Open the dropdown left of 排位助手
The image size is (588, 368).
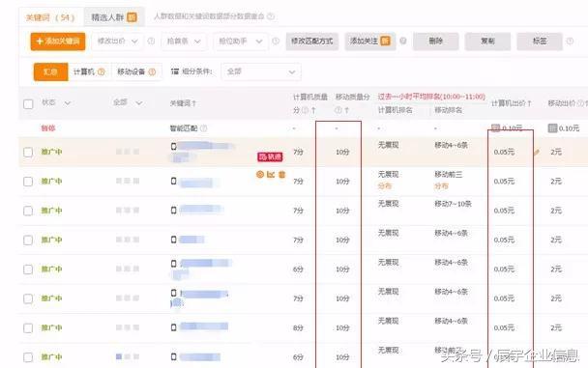(184, 42)
